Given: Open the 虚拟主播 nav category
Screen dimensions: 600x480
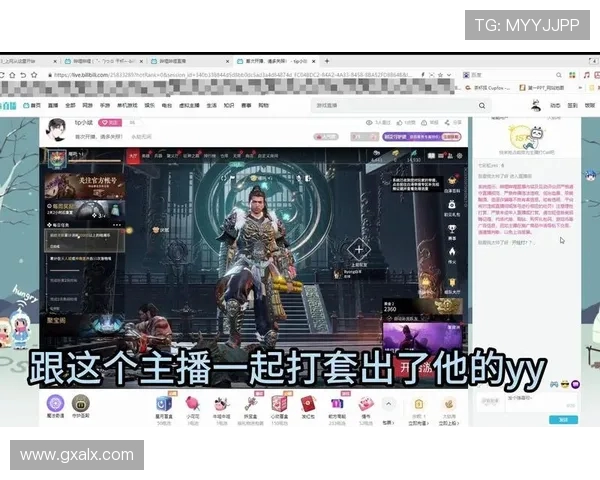Looking at the screenshot, I should coord(189,105).
